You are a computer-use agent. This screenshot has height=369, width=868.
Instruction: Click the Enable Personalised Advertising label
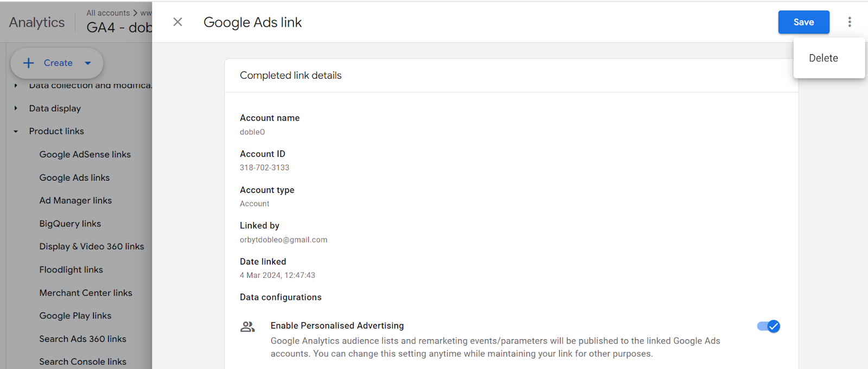click(337, 326)
